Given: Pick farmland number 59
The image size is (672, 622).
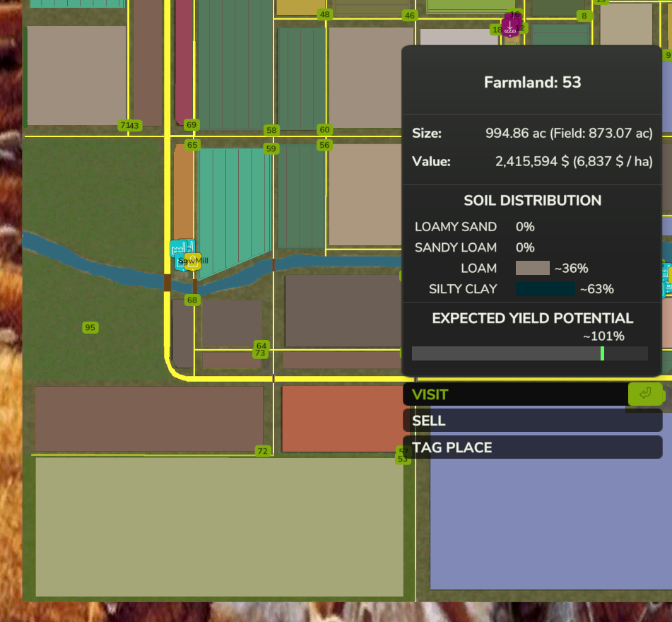Looking at the screenshot, I should tap(271, 148).
